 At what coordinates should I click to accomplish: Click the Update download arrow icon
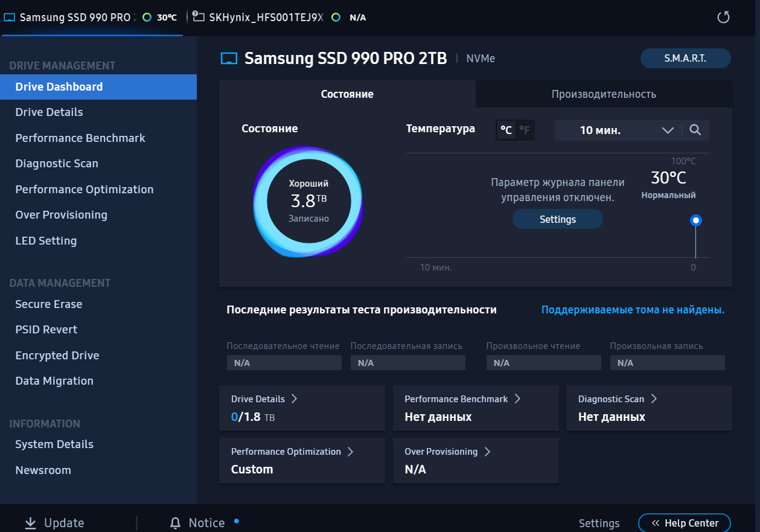(x=30, y=523)
